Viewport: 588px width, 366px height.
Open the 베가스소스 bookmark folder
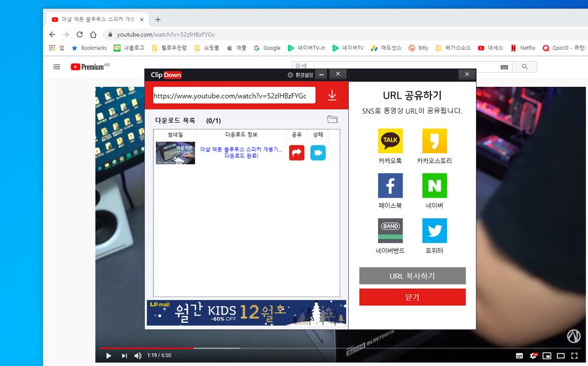tap(453, 48)
